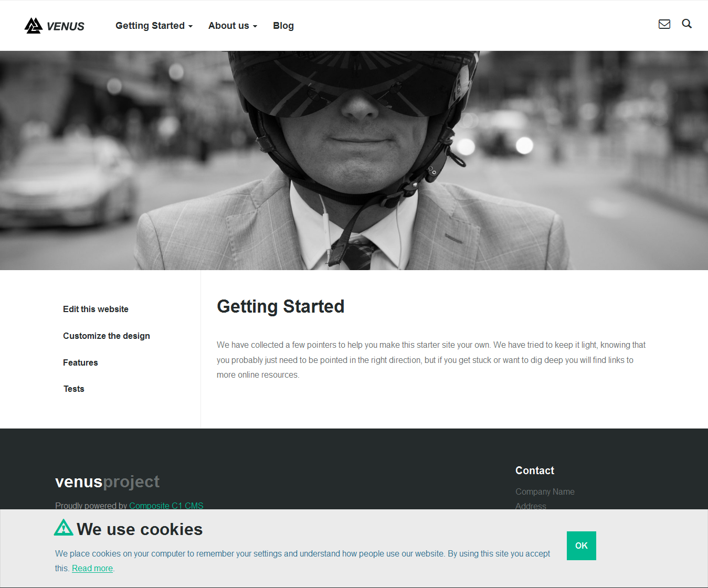Click the venusproject footer logo
The height and width of the screenshot is (588, 708).
coord(107,482)
